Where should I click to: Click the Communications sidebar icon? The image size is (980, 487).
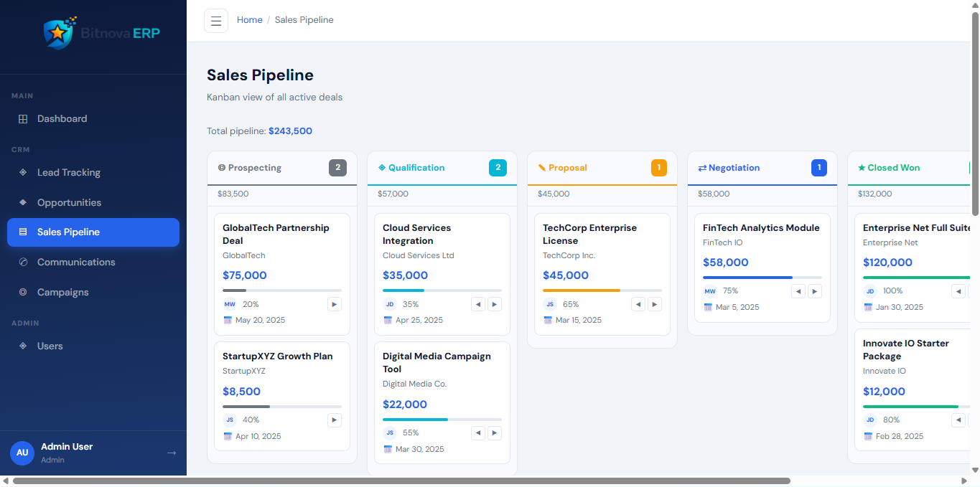[23, 263]
